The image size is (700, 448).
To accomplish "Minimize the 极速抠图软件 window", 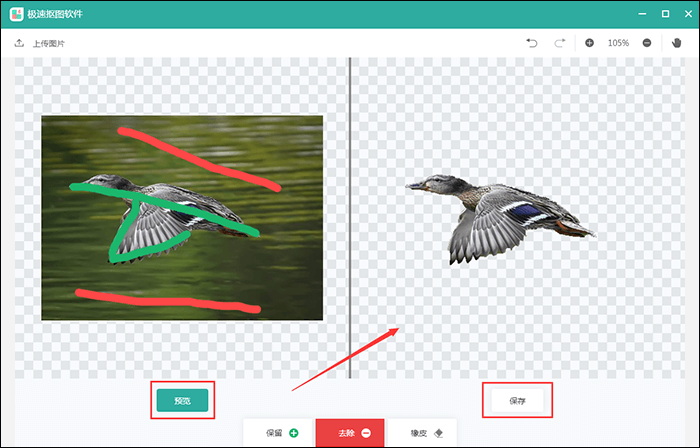I will tap(642, 14).
